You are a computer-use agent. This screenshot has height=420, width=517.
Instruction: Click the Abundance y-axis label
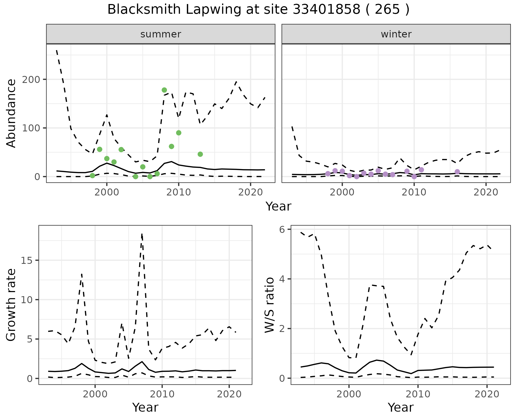coord(11,113)
